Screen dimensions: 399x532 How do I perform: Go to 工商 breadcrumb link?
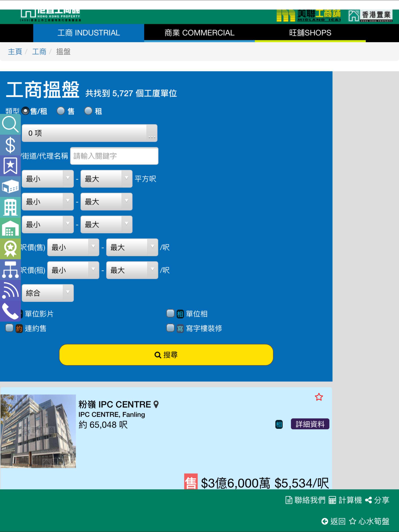tap(39, 51)
